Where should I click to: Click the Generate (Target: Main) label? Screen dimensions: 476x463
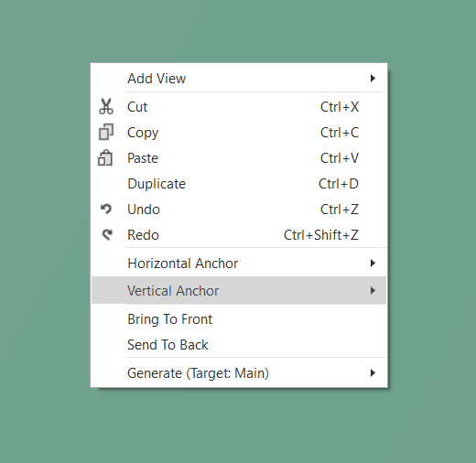[x=198, y=373]
